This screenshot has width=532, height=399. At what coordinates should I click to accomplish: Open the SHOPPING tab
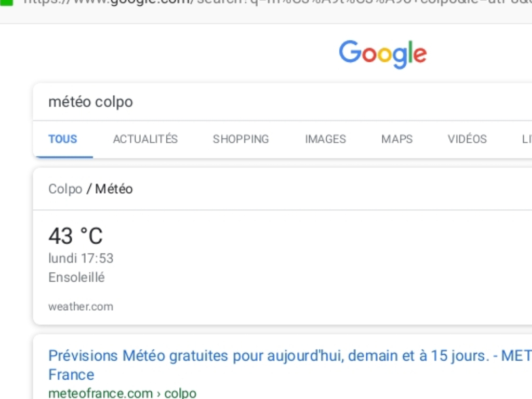(x=241, y=139)
